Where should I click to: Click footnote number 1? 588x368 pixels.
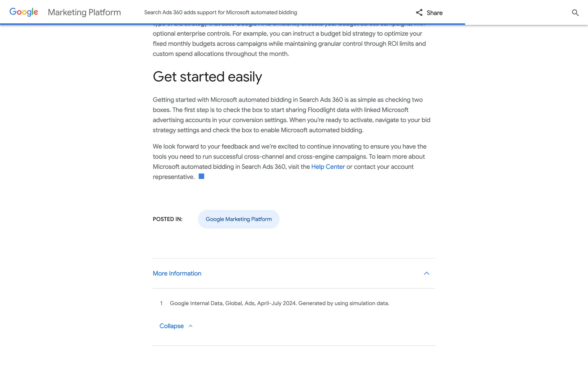pyautogui.click(x=161, y=303)
